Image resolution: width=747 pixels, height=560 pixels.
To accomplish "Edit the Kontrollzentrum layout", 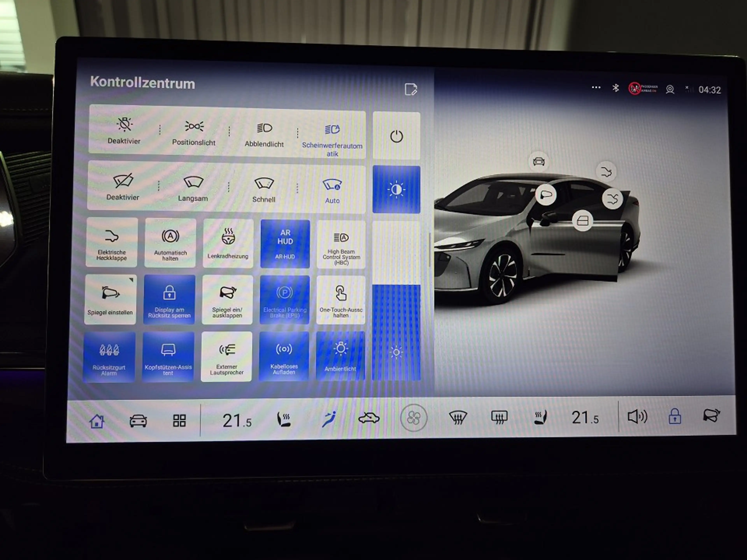I will point(411,89).
